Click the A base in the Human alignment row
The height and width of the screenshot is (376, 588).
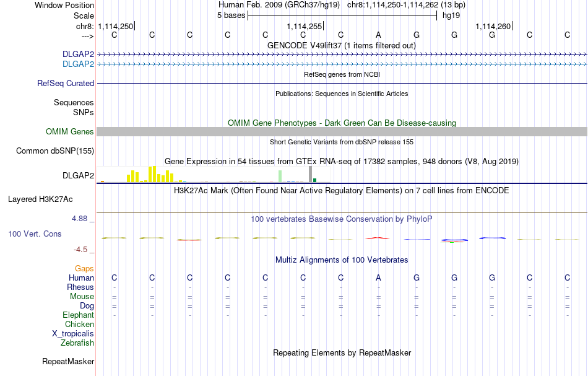(x=378, y=278)
